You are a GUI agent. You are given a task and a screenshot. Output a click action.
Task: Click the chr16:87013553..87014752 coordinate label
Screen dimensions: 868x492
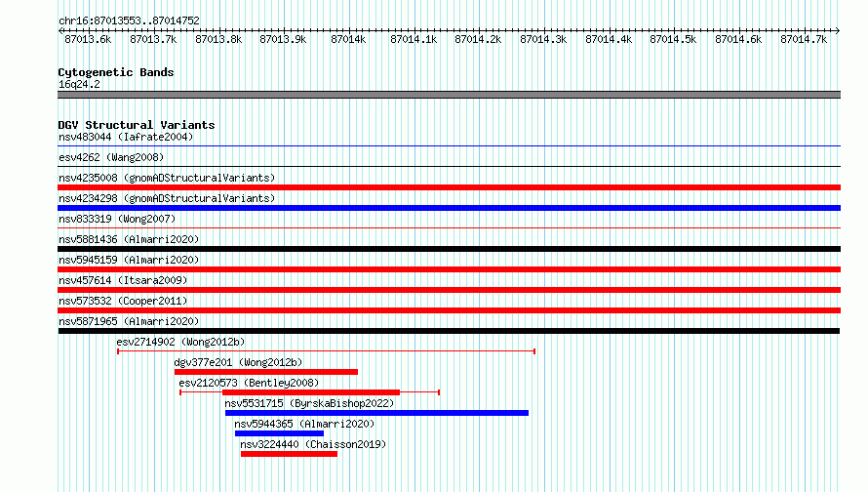point(129,20)
